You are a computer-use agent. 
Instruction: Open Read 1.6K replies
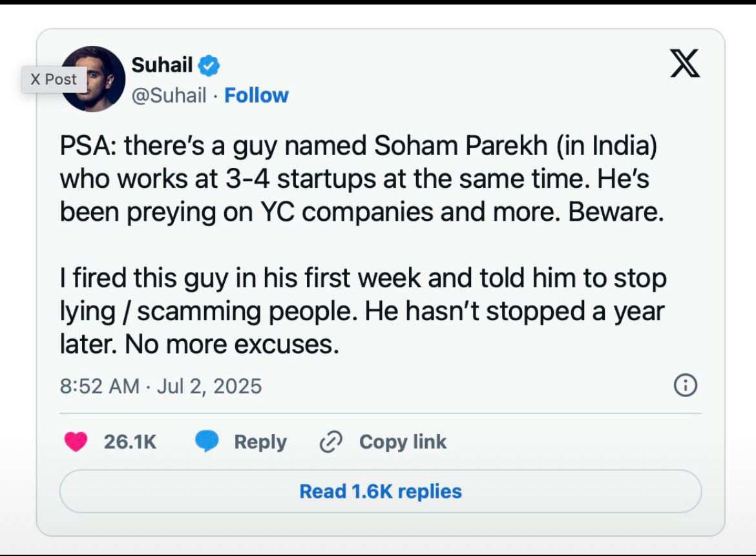click(x=380, y=491)
